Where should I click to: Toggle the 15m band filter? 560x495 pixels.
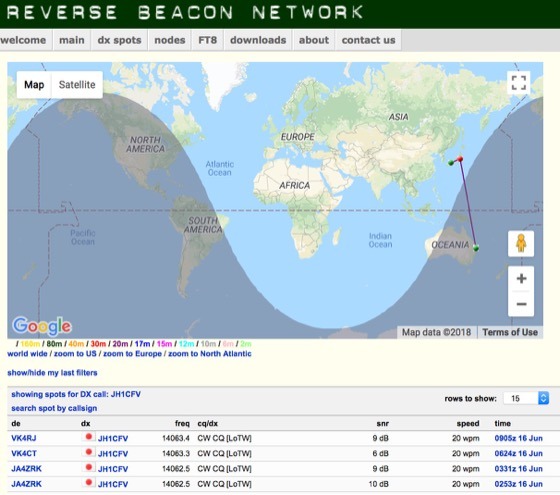point(164,344)
